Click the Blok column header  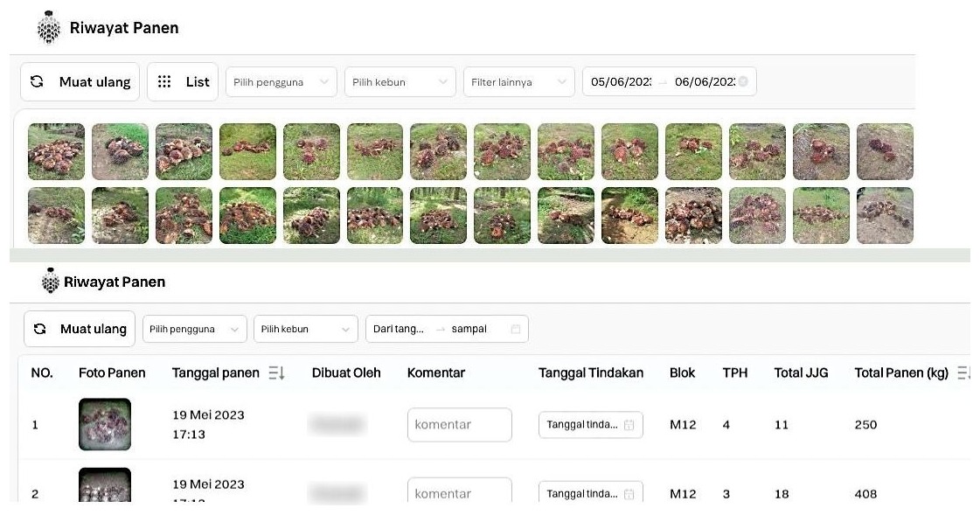pyautogui.click(x=682, y=373)
